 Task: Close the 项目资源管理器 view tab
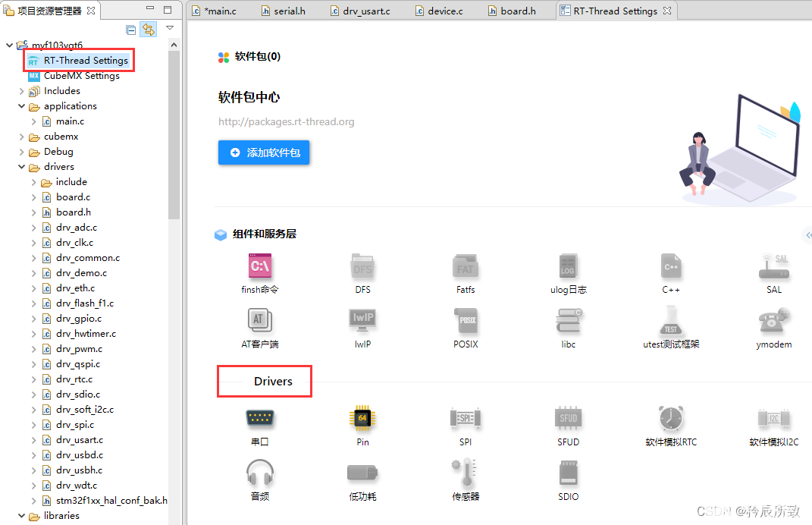(x=91, y=11)
